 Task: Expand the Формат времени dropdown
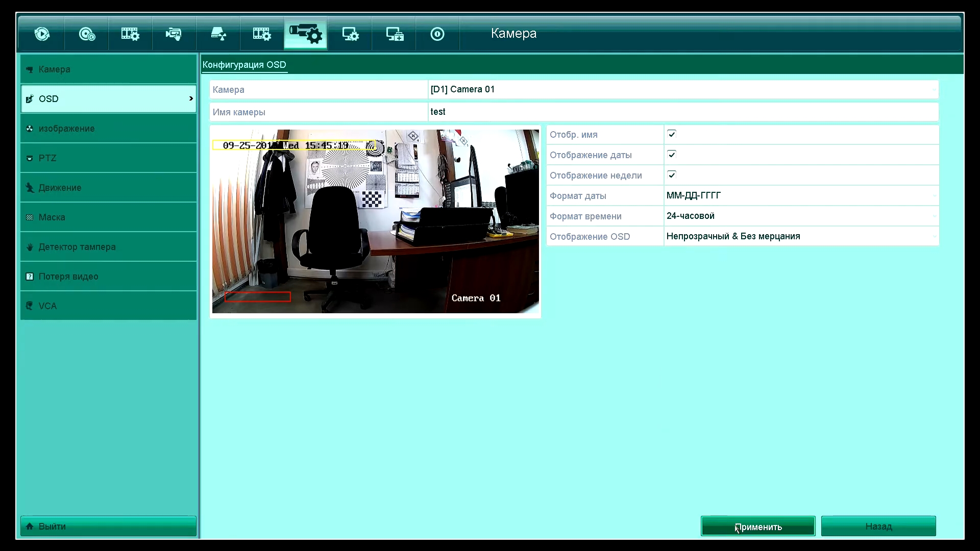[x=800, y=216]
